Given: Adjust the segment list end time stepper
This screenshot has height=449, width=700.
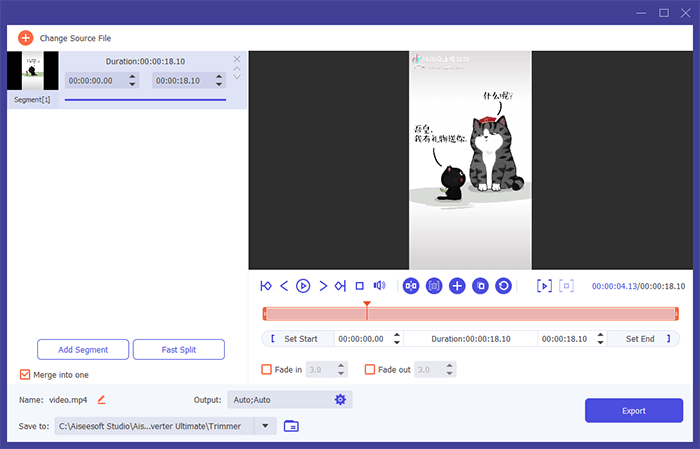Looking at the screenshot, I should (x=219, y=80).
